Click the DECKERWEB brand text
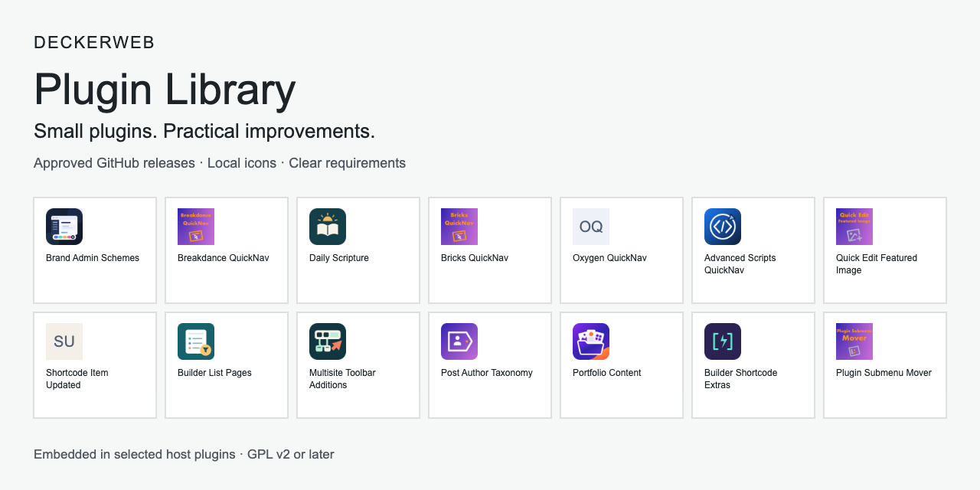This screenshot has height=490, width=980. [94, 43]
